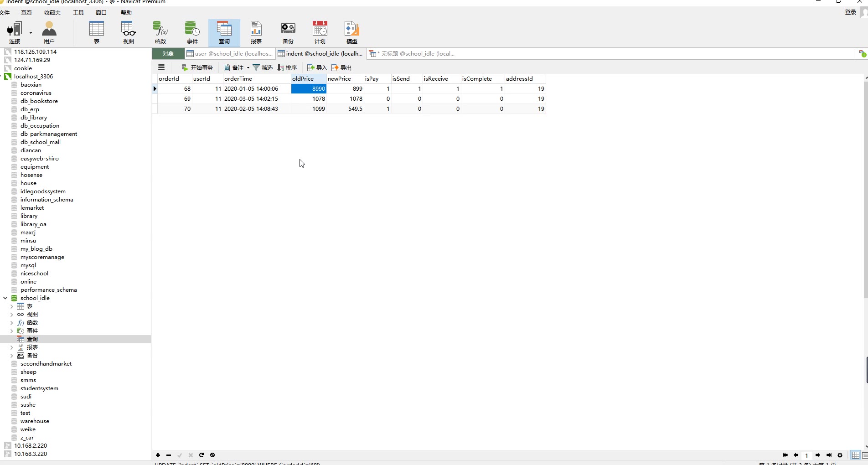Expand the Reports (报表) node under school_idle
The height and width of the screenshot is (465, 868).
(x=11, y=347)
